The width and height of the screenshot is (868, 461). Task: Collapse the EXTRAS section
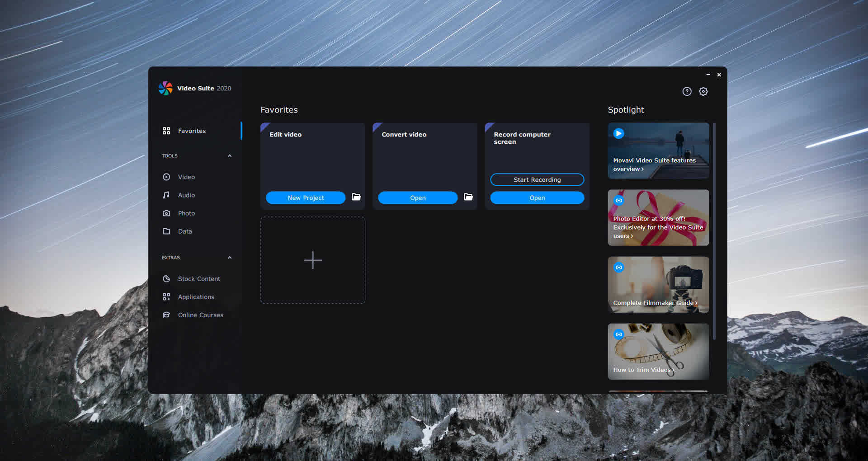[230, 257]
